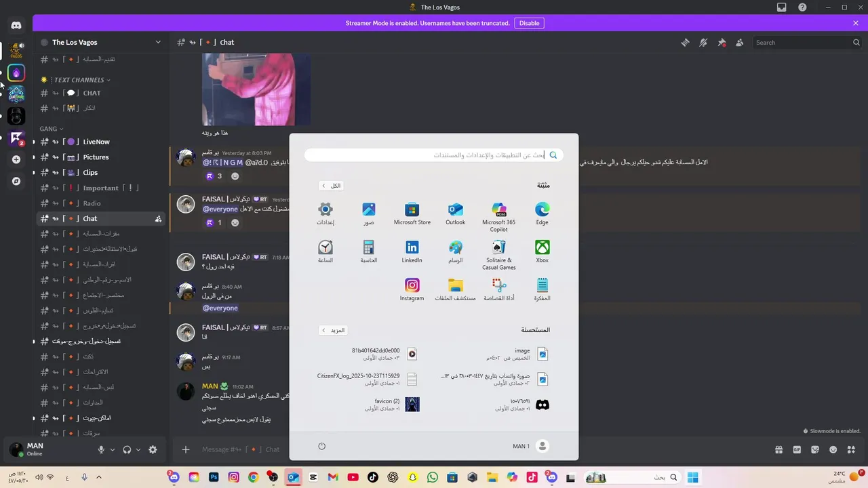This screenshot has width=868, height=488.
Task: Click the Windows Start button on taskbar
Action: pyautogui.click(x=693, y=477)
